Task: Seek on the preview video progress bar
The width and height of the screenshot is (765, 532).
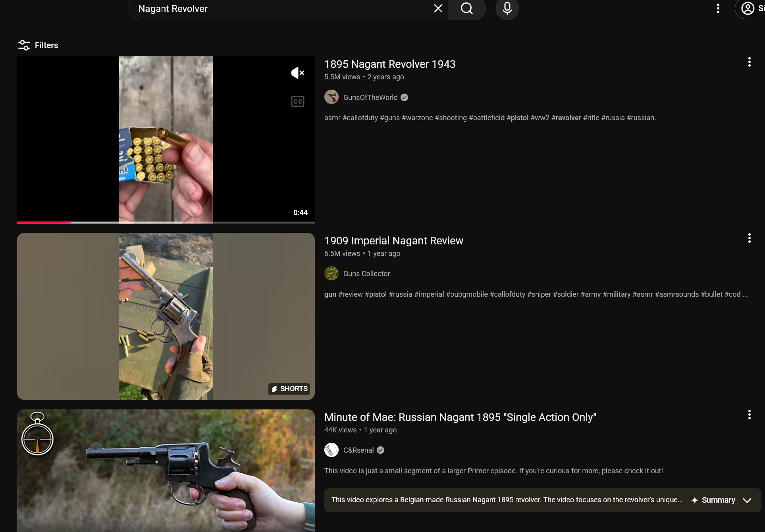Action: (x=166, y=223)
